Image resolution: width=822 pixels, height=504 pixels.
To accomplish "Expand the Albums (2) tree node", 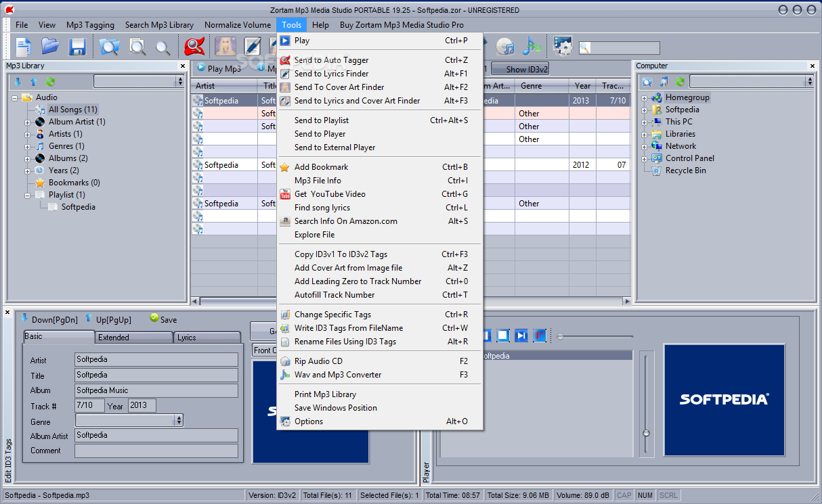I will click(28, 159).
